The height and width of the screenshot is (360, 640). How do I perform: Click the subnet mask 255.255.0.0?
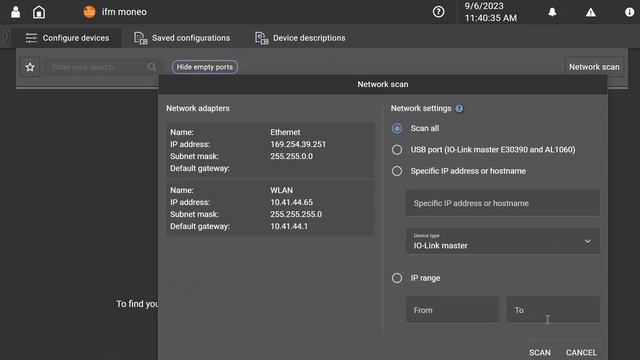point(291,156)
